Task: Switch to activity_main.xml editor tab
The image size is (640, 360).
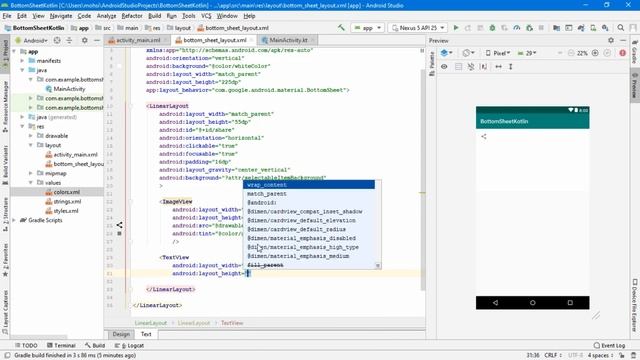Action: click(138, 40)
